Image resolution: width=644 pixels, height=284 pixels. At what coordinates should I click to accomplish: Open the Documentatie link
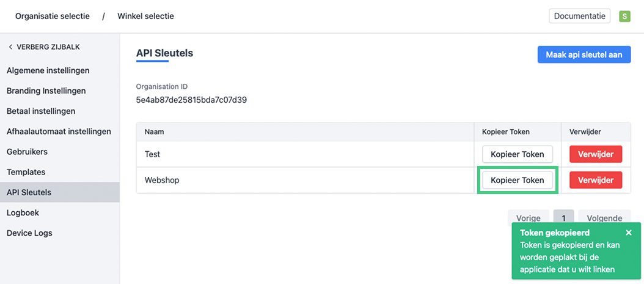[579, 16]
